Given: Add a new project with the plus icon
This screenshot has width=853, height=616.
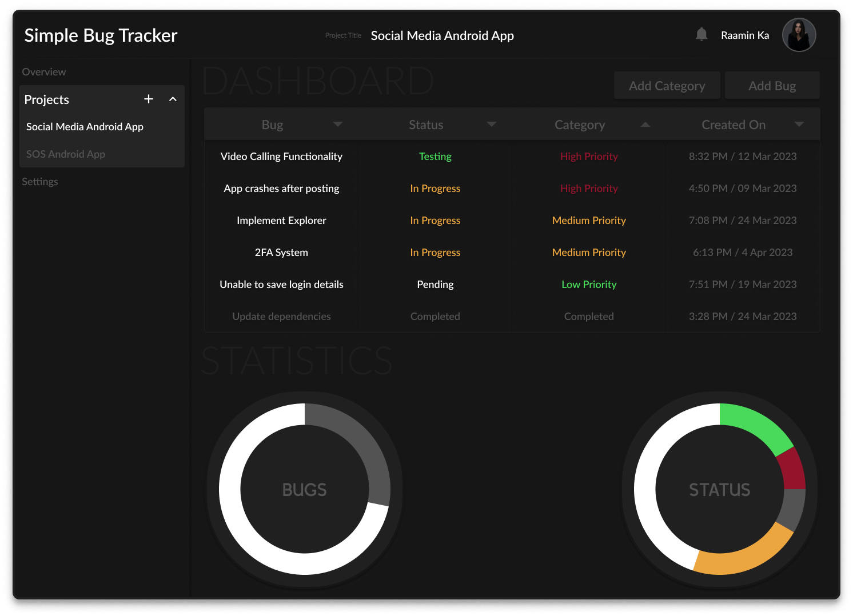Looking at the screenshot, I should tap(149, 99).
